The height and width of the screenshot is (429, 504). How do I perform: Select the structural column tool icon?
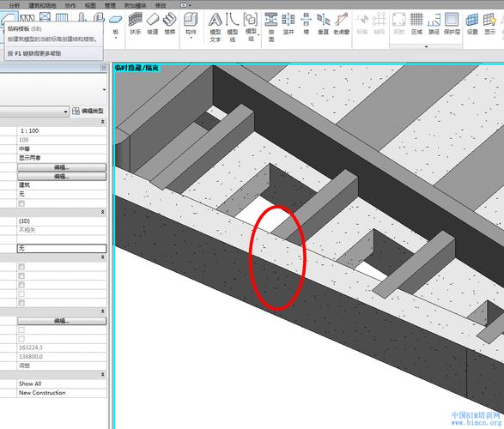[82, 18]
